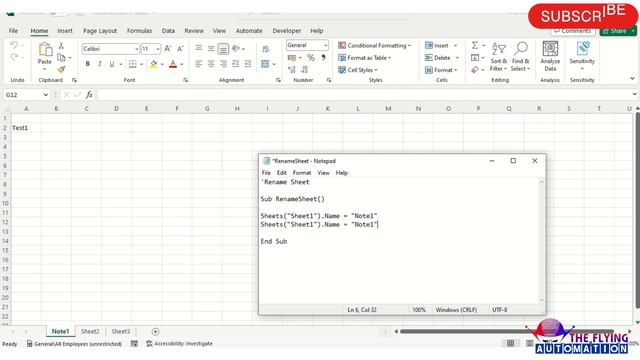Select the Sheet3 worksheet tab
The width and height of the screenshot is (640, 360).
pyautogui.click(x=120, y=331)
